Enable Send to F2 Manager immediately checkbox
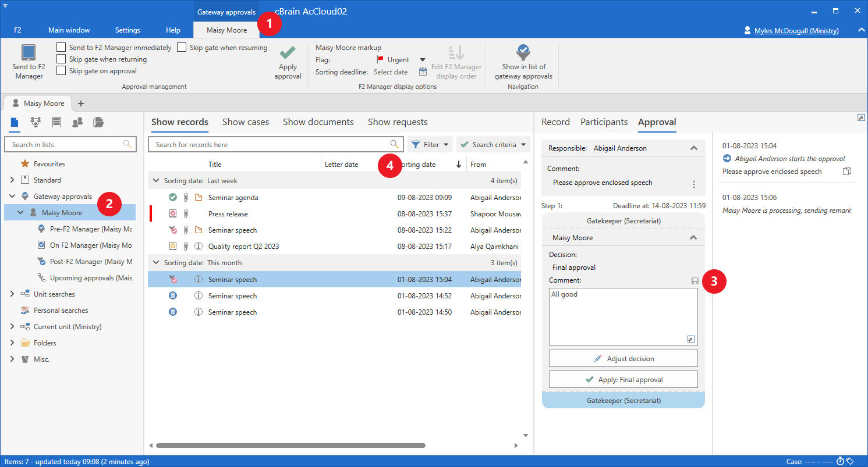Screen dimensions: 868x467 61,47
